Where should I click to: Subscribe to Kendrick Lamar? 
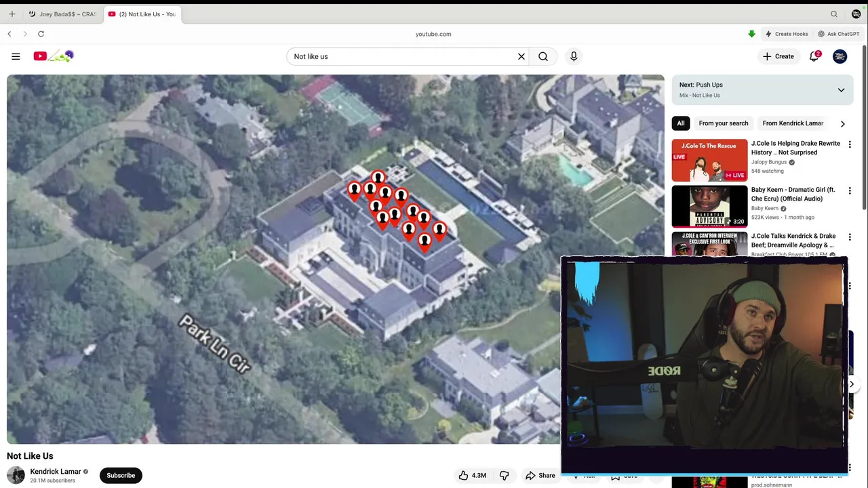[121, 475]
